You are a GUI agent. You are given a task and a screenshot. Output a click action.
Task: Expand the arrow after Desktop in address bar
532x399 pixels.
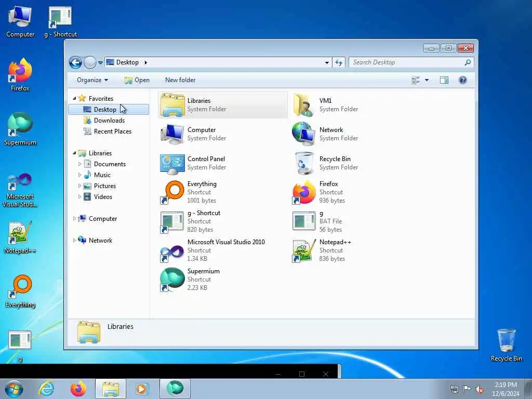click(x=146, y=62)
